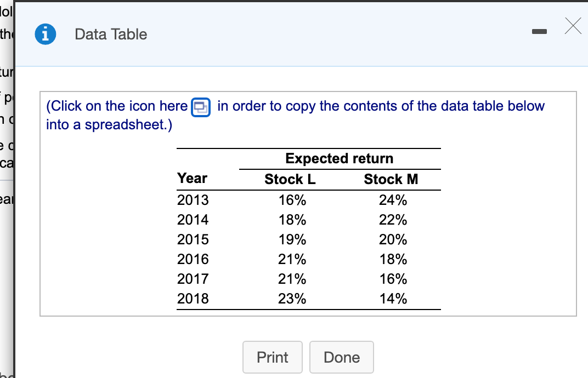This screenshot has width=588, height=378.
Task: Select the Stock L column header
Action: coord(290,179)
